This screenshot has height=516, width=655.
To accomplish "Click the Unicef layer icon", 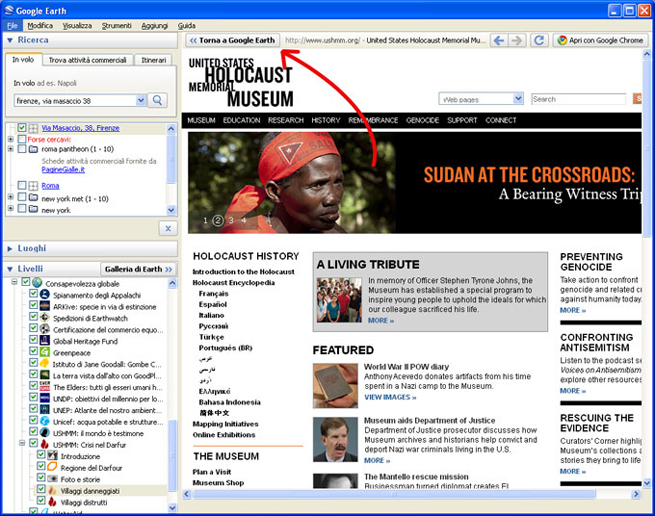I will pyautogui.click(x=45, y=421).
